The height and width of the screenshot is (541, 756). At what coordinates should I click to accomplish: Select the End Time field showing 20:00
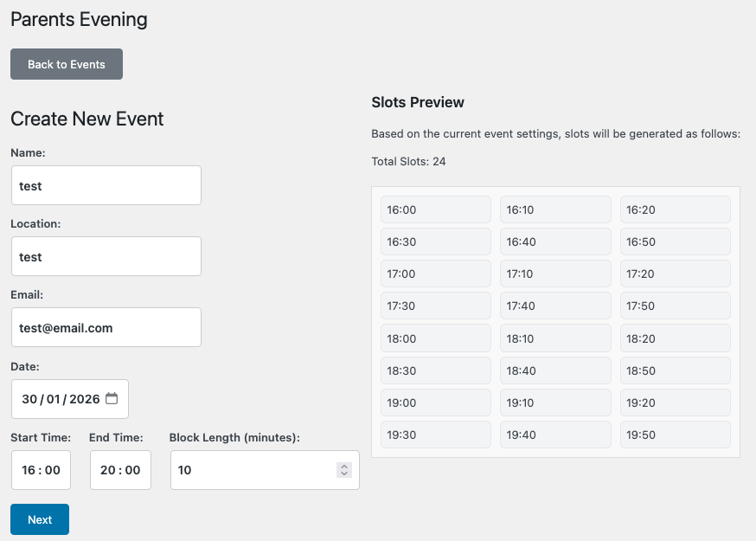[x=119, y=469]
